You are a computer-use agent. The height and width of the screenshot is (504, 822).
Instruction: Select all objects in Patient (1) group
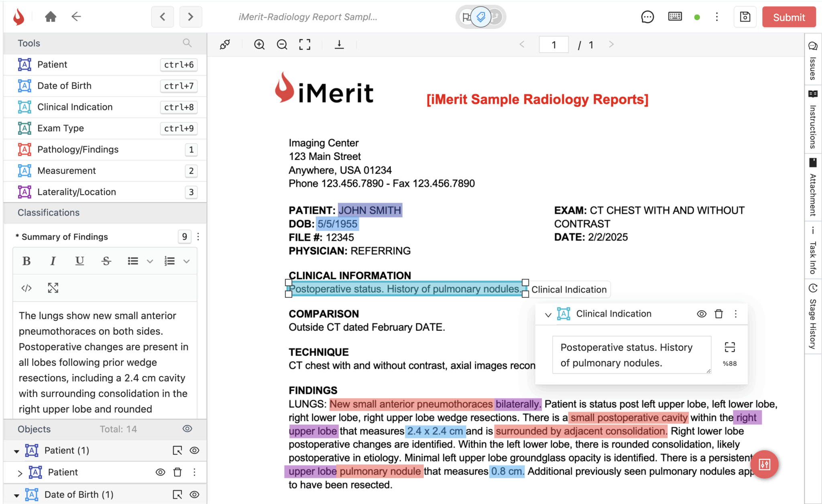177,451
